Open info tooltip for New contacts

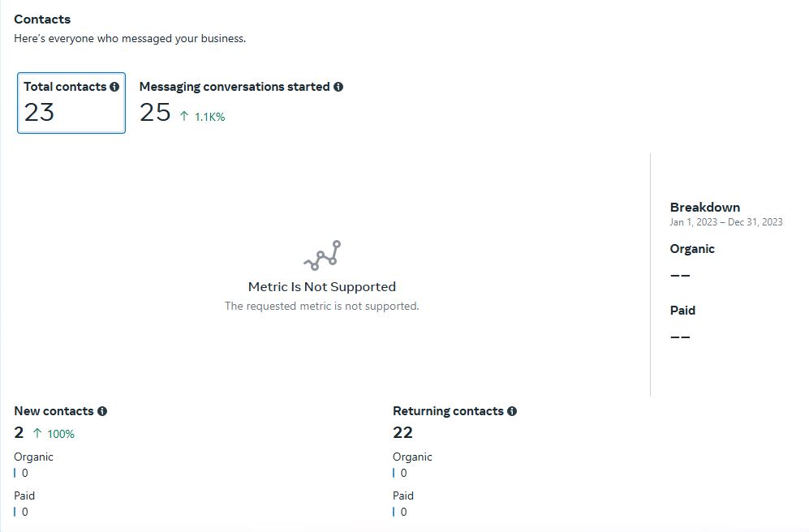coord(102,411)
